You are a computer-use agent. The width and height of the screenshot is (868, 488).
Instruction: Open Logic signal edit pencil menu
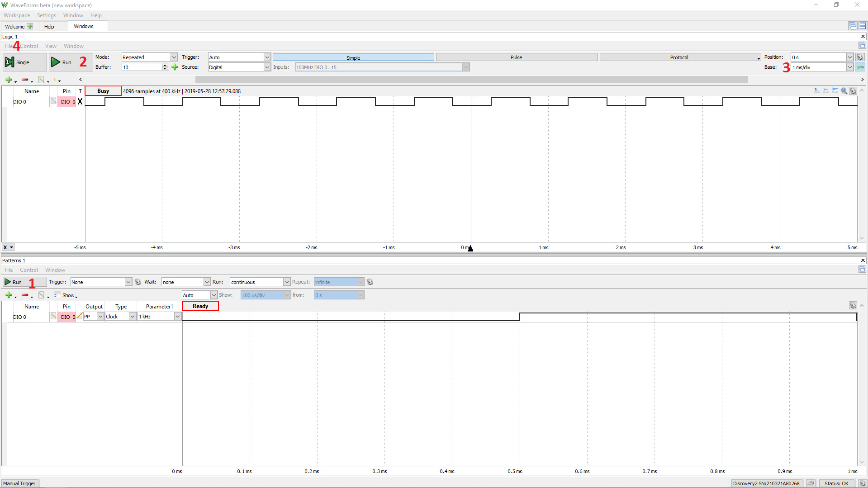tap(42, 80)
